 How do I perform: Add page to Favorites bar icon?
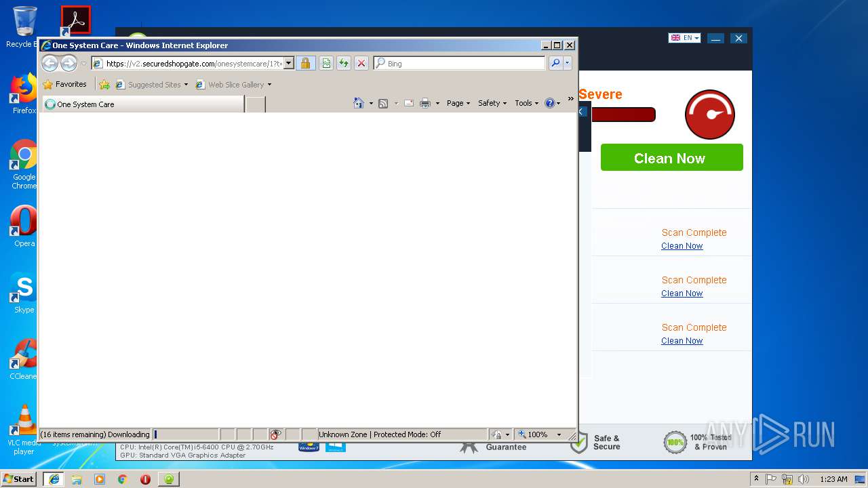pos(104,85)
